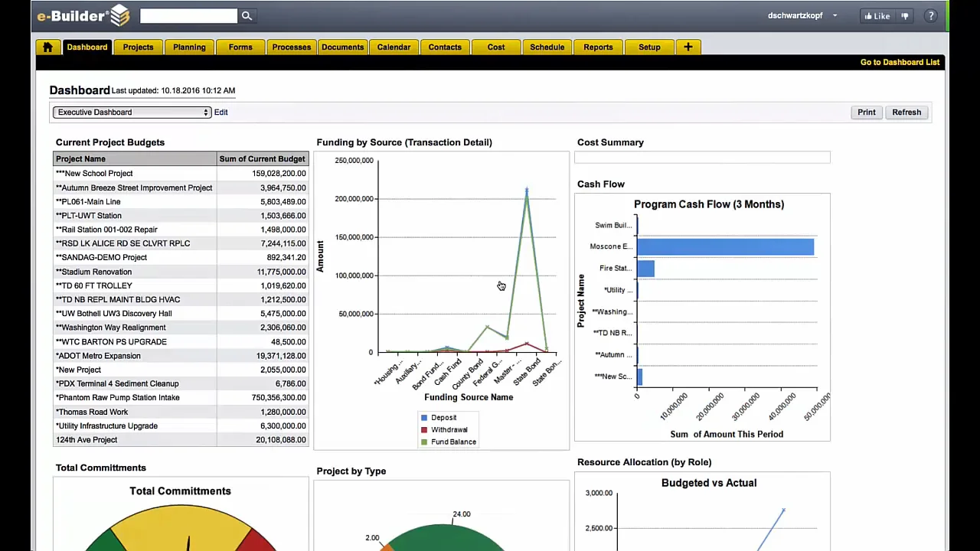Image resolution: width=980 pixels, height=551 pixels.
Task: Select **Rail Station 001-002 Repair row
Action: click(181, 230)
